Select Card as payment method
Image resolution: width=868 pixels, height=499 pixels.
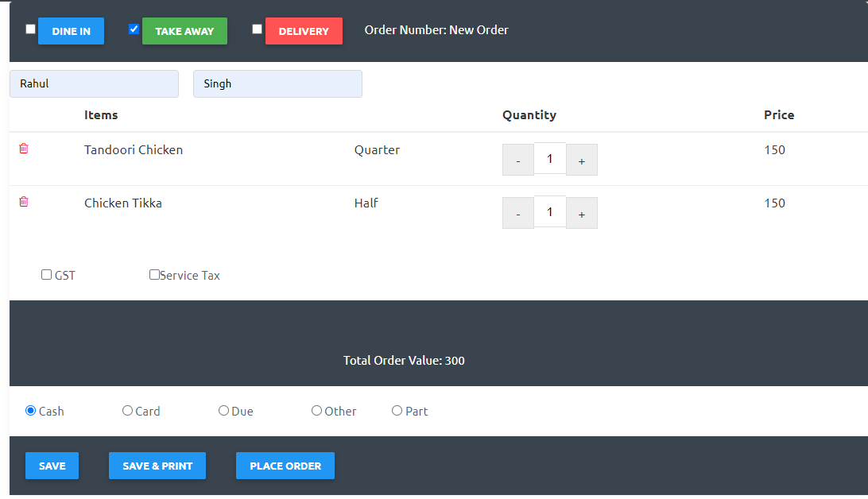[x=127, y=411]
